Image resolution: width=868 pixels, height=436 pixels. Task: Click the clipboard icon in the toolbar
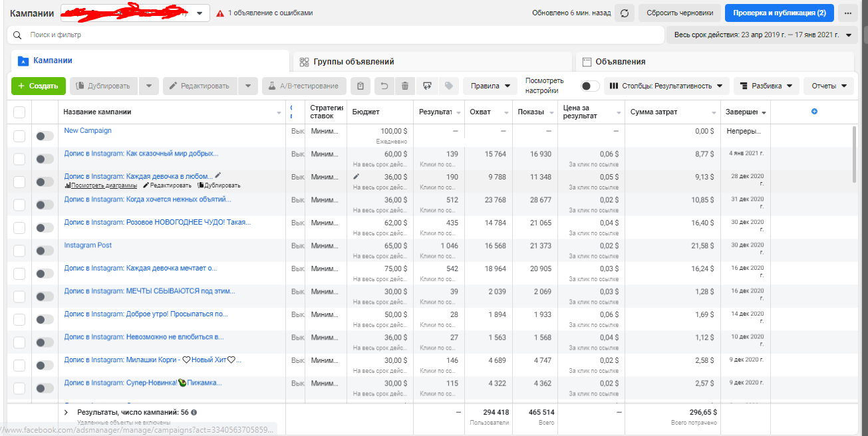[360, 86]
